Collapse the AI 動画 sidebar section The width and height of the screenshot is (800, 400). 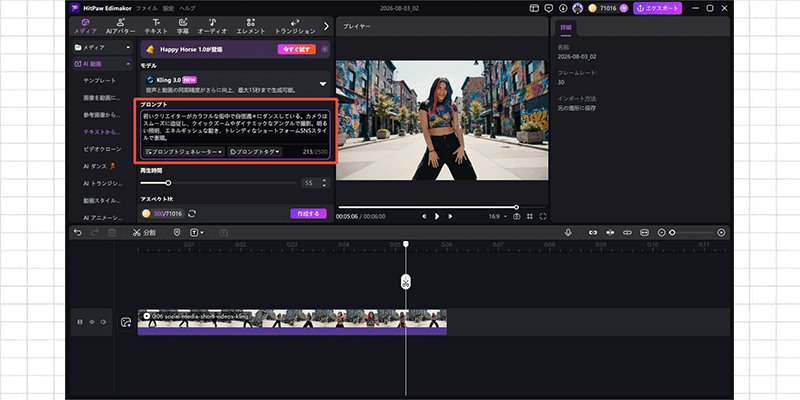[103, 64]
